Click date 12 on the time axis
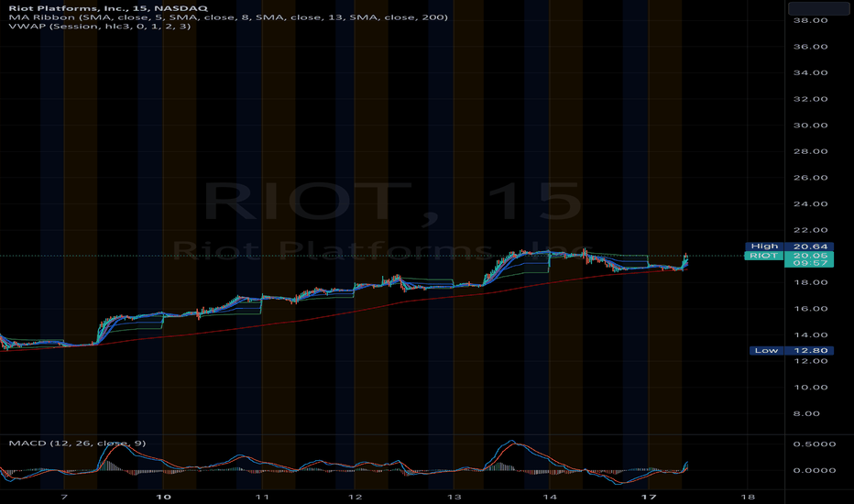This screenshot has height=504, width=854. pos(356,497)
